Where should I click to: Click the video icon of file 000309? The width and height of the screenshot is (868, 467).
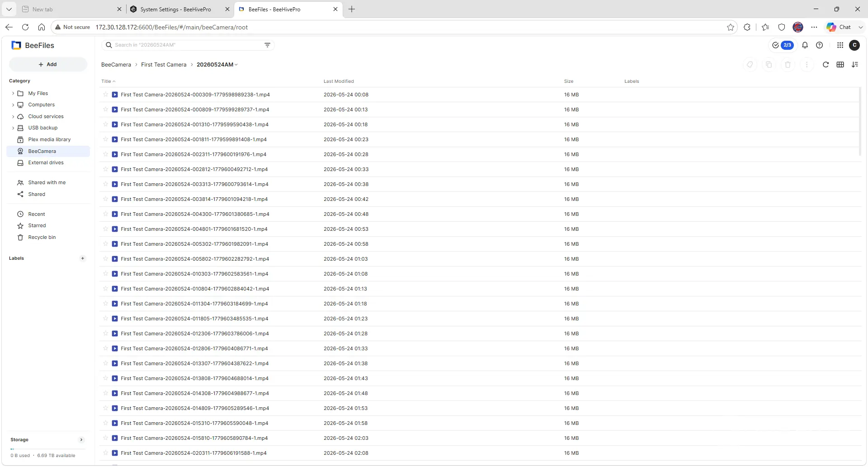coord(115,95)
